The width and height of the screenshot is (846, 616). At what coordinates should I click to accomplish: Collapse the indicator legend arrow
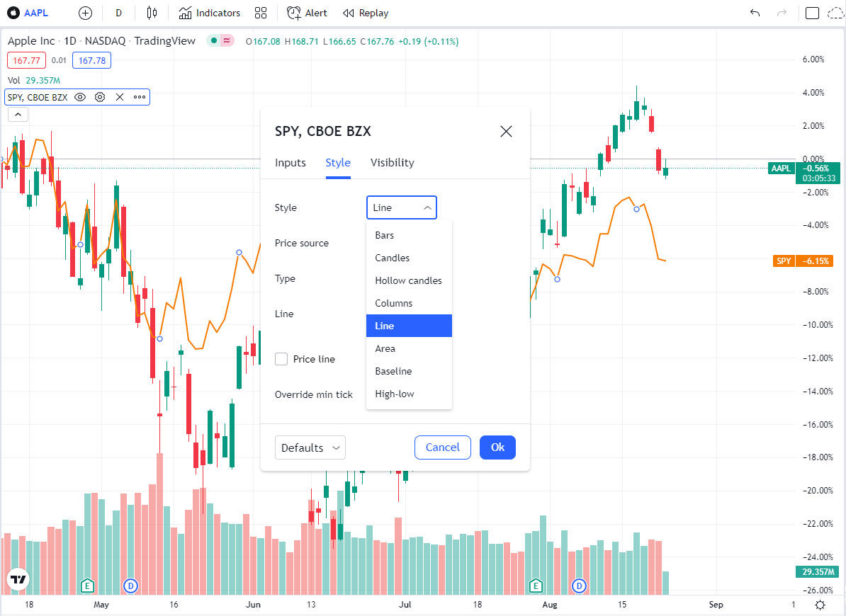pyautogui.click(x=18, y=114)
